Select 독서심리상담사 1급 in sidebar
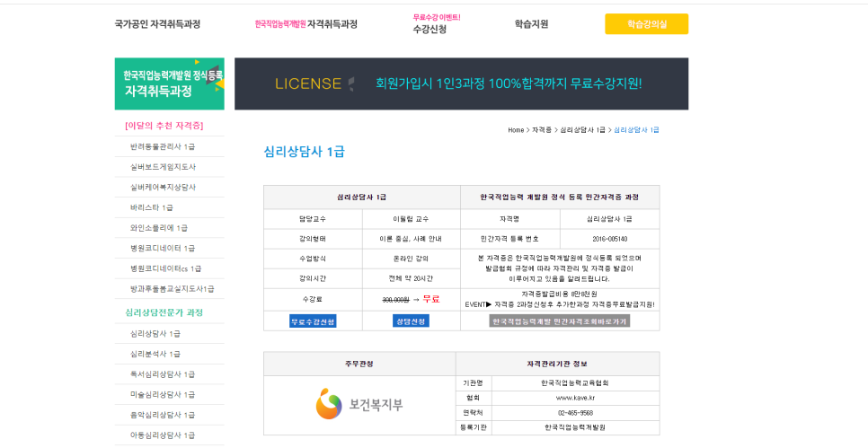This screenshot has width=868, height=448. 163,374
